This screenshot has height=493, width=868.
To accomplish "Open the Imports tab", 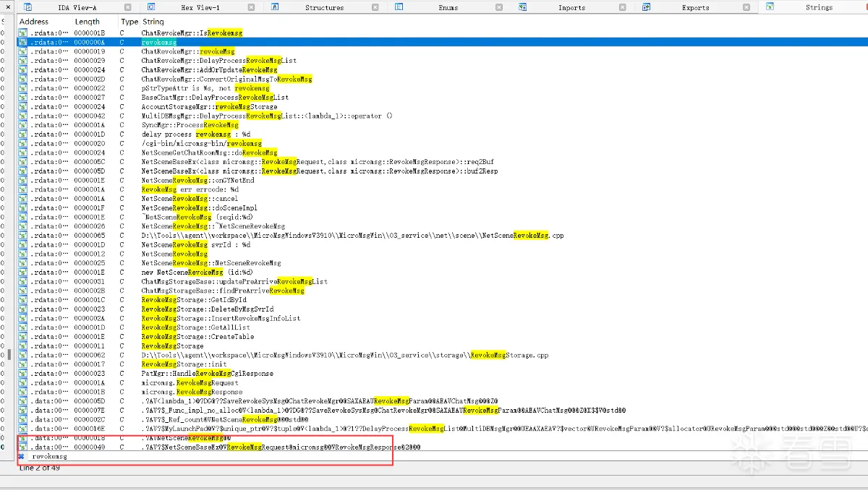I will [x=571, y=8].
